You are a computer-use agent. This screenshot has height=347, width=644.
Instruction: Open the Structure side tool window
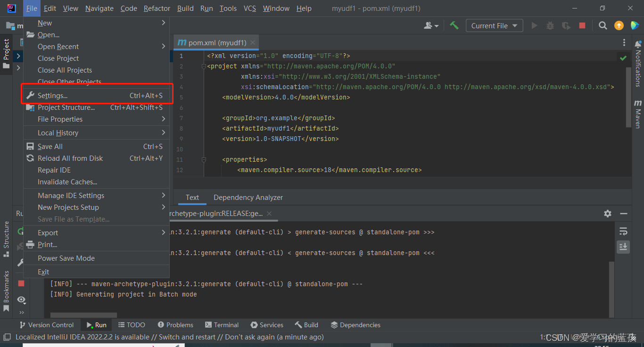(6, 239)
